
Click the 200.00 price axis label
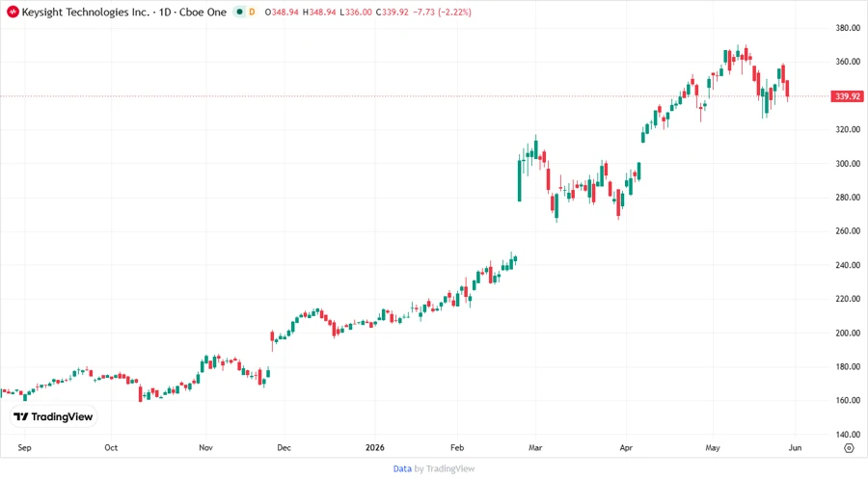[x=848, y=333]
